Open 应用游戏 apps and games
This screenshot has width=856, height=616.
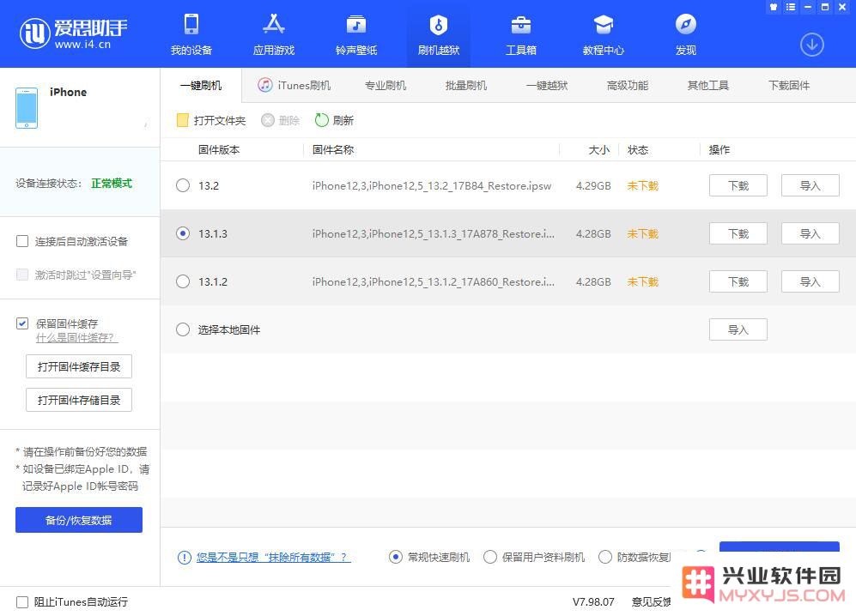click(274, 35)
